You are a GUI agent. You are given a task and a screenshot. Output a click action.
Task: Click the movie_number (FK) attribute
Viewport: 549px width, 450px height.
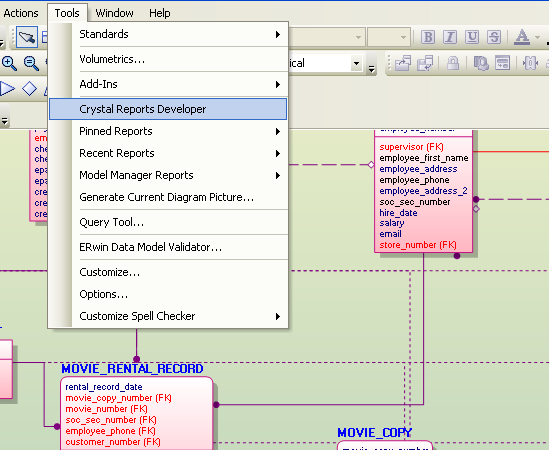(106, 409)
